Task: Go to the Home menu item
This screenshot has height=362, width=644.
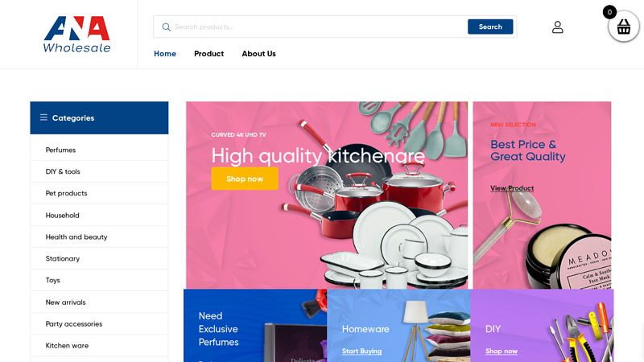Action: pos(165,54)
